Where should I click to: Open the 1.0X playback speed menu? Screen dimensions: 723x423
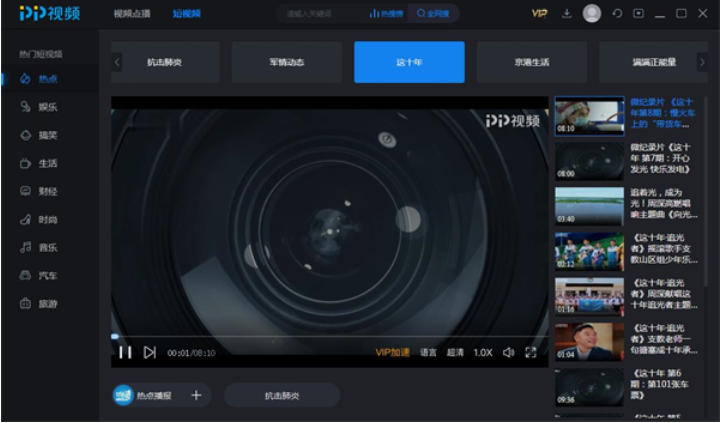(483, 353)
